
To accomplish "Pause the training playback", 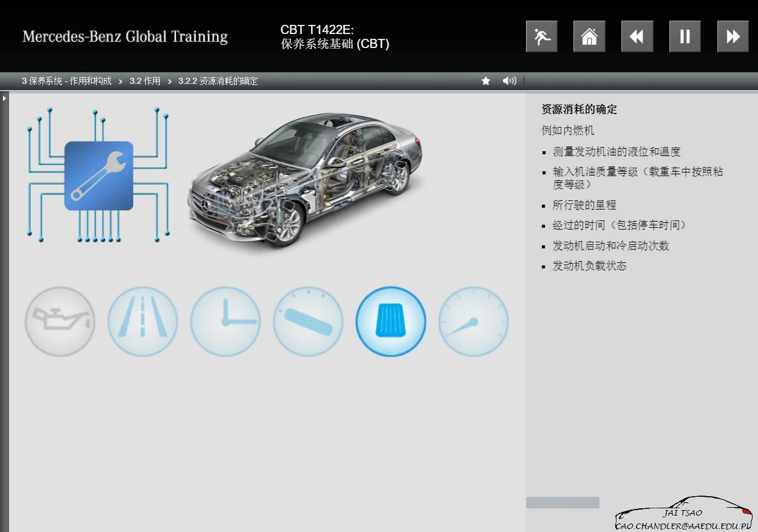I will pos(685,36).
